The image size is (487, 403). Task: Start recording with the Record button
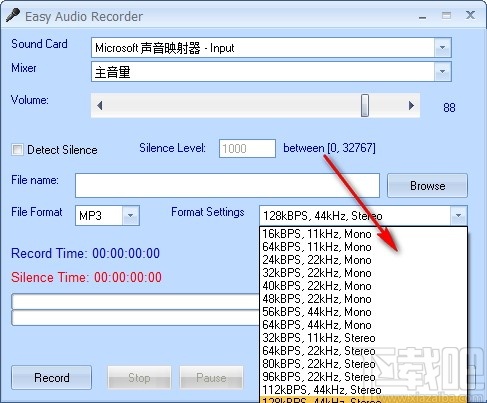(51, 378)
